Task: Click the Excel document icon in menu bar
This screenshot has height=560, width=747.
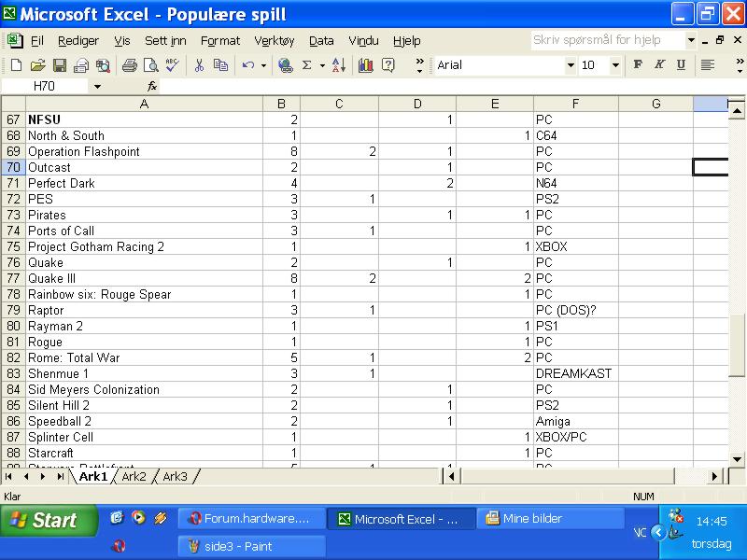Action: pyautogui.click(x=15, y=40)
